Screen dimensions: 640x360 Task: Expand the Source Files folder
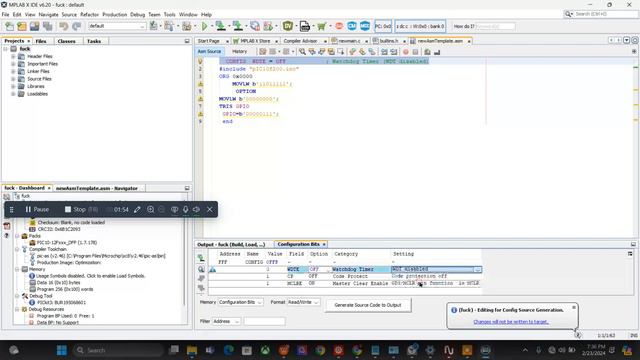tap(13, 79)
